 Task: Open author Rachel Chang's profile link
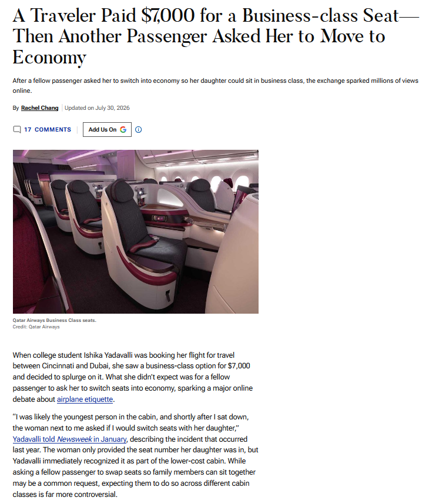pos(39,108)
